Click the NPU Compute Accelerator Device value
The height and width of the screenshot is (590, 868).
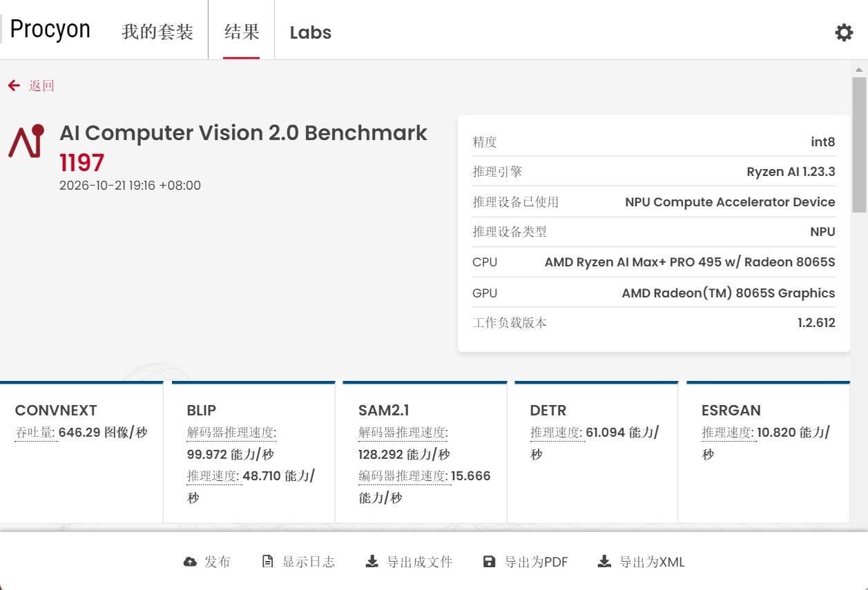tap(731, 202)
